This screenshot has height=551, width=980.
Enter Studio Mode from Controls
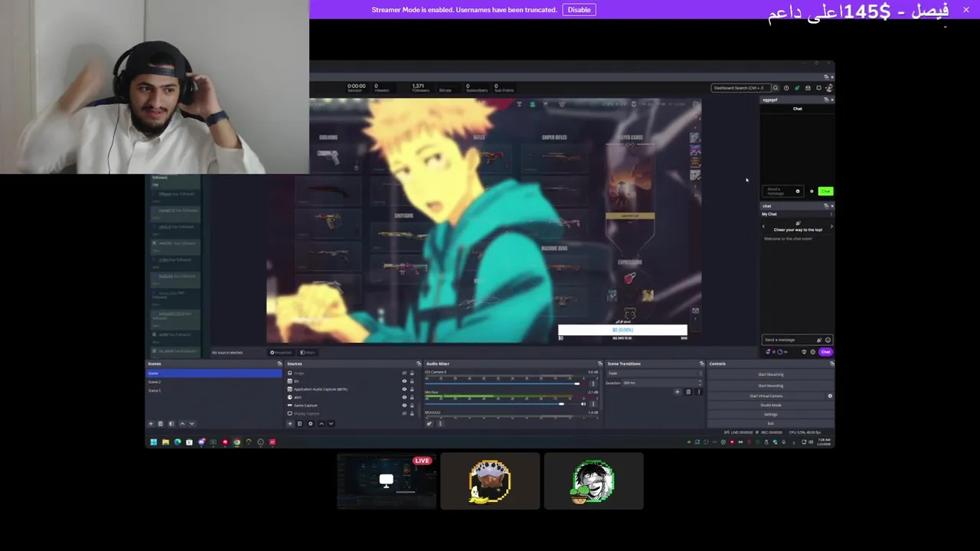coord(770,405)
